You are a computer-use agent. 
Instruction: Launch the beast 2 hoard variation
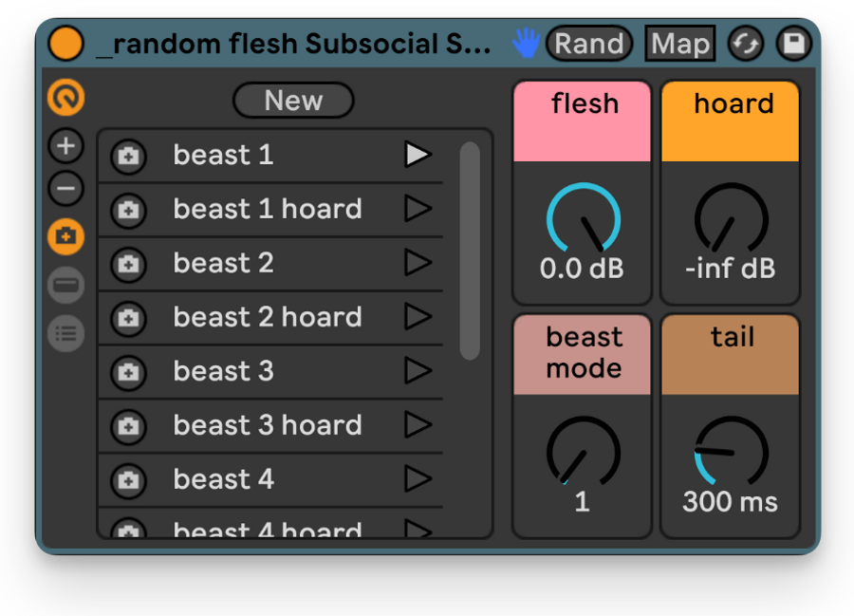point(418,316)
